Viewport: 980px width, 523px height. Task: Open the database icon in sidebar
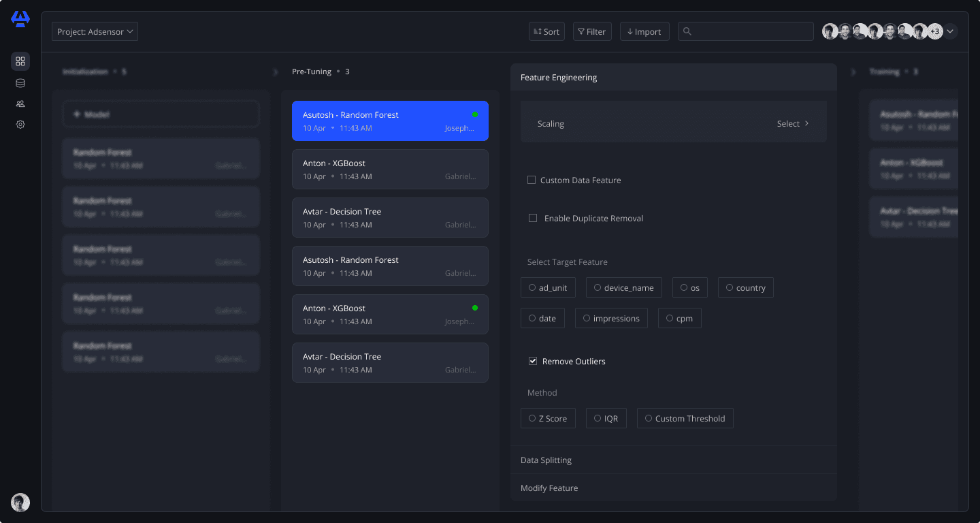tap(20, 83)
